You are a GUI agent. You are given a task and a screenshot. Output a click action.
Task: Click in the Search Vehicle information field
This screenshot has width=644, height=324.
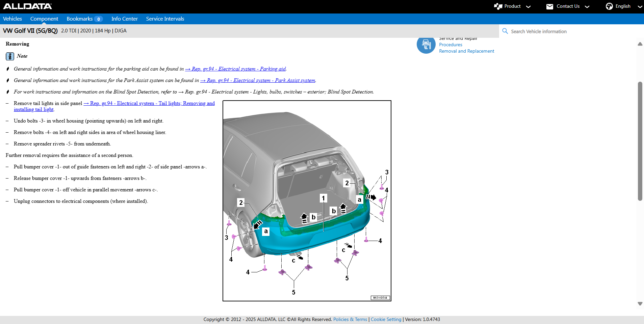[571, 31]
